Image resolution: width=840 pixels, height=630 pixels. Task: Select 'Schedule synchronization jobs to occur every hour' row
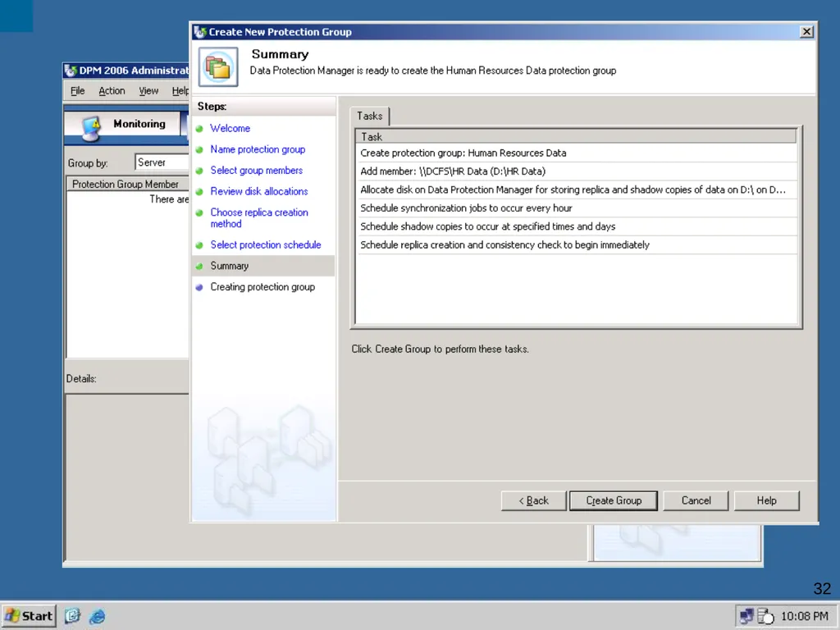(577, 208)
